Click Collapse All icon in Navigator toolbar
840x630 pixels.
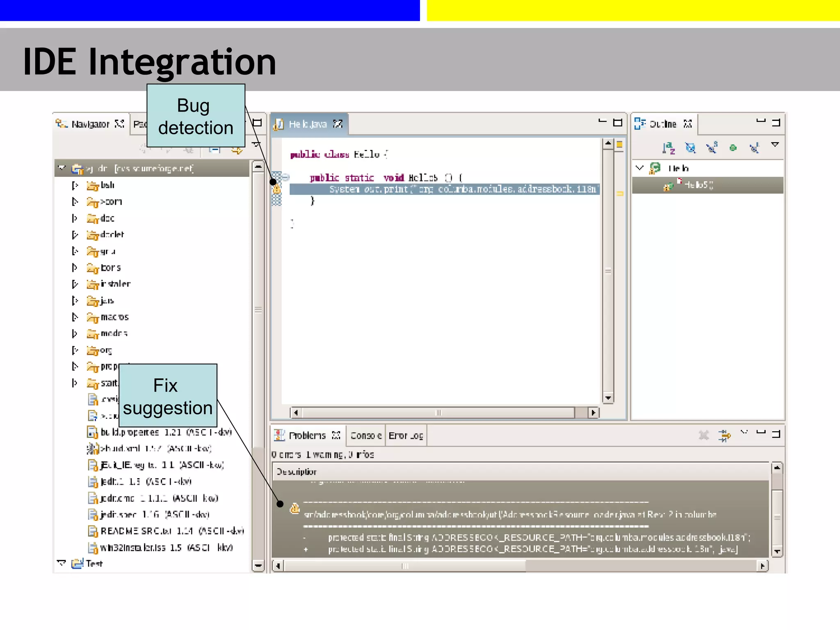pyautogui.click(x=215, y=149)
